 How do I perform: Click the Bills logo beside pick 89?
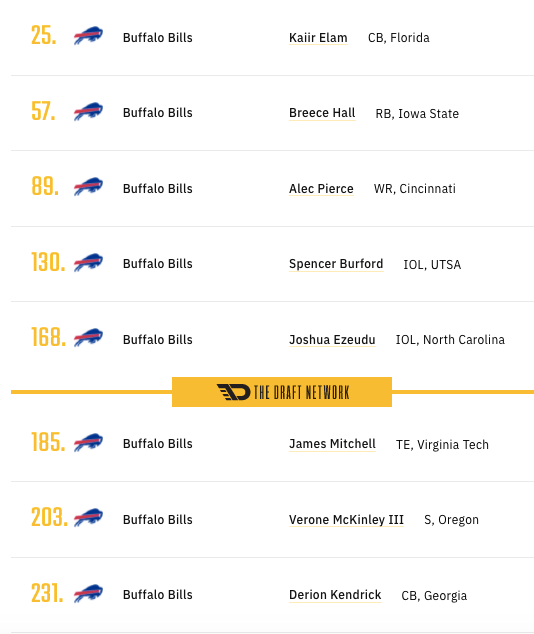[88, 186]
